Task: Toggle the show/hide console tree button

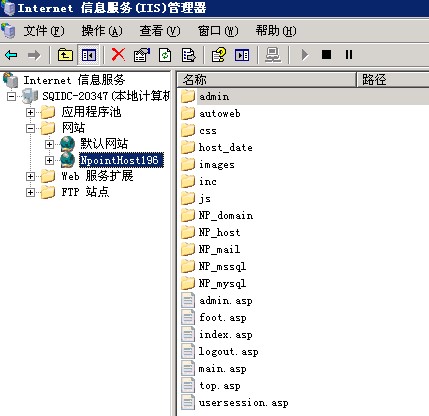Action: [88, 55]
